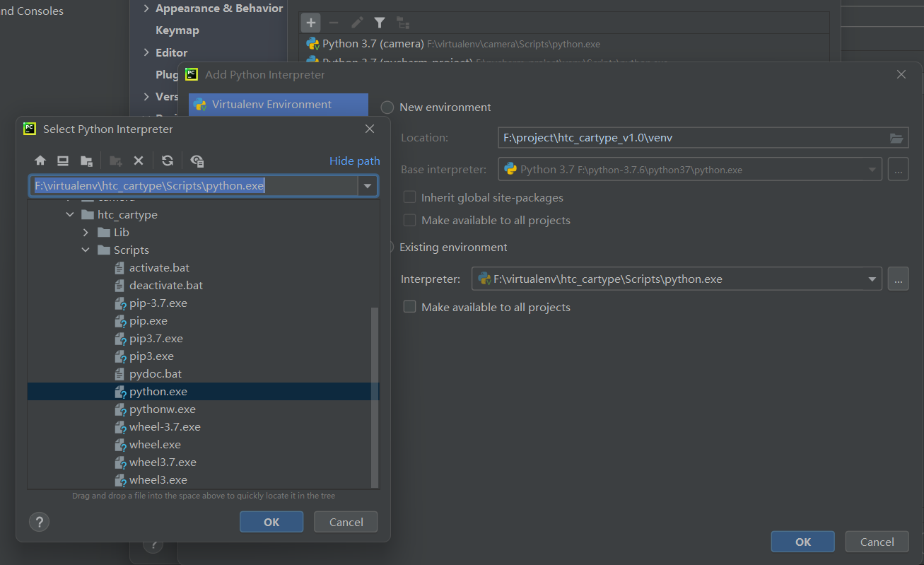The width and height of the screenshot is (924, 565).
Task: Refresh the file tree
Action: 167,161
